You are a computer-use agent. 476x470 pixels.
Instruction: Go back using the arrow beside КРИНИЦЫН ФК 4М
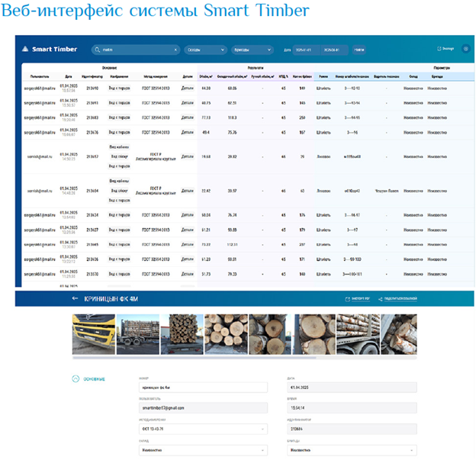click(x=74, y=298)
